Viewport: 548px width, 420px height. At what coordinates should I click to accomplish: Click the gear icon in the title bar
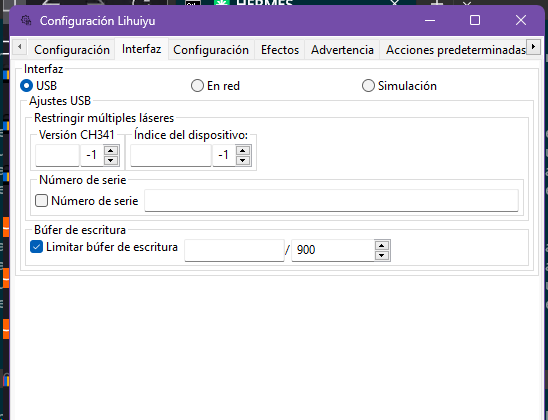click(26, 21)
